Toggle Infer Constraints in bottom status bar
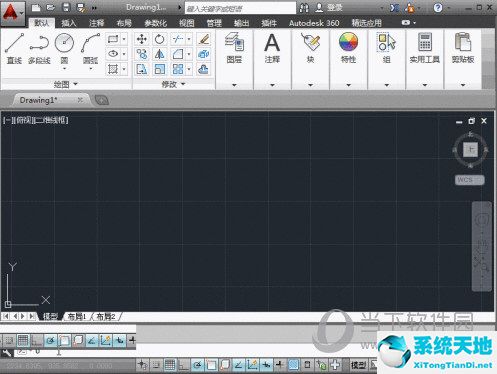497x374 pixels. [142, 365]
